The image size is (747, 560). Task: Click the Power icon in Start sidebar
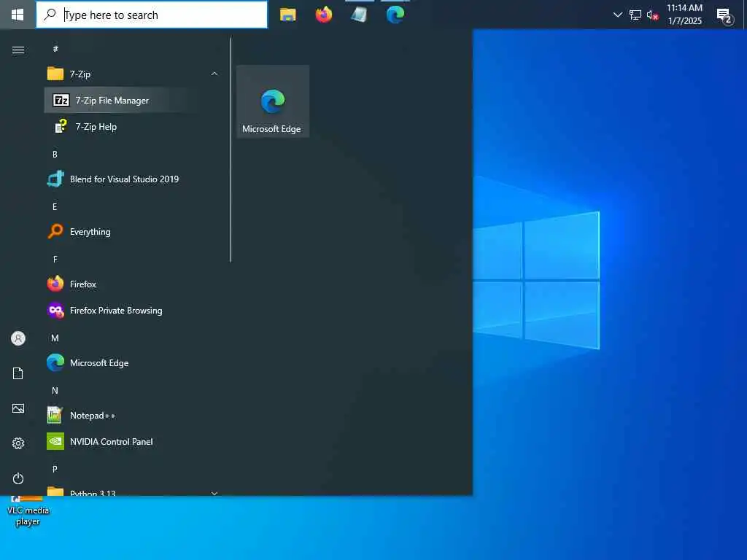pos(18,478)
